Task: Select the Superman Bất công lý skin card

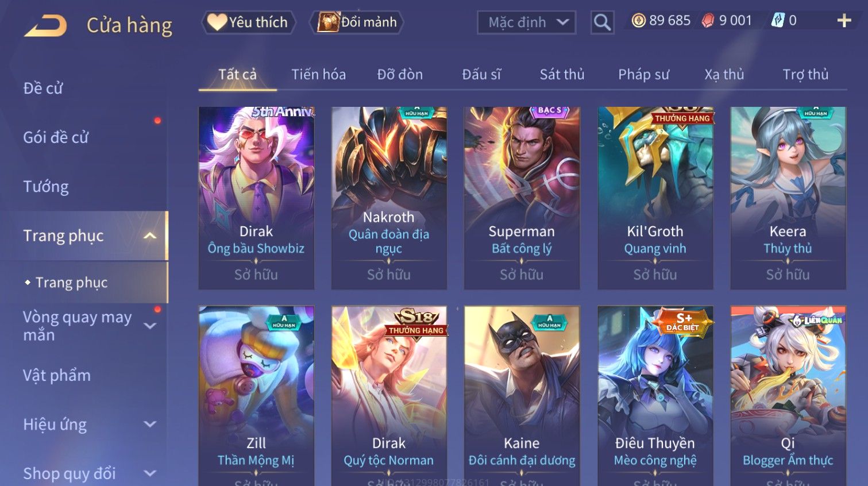Action: coord(522,198)
